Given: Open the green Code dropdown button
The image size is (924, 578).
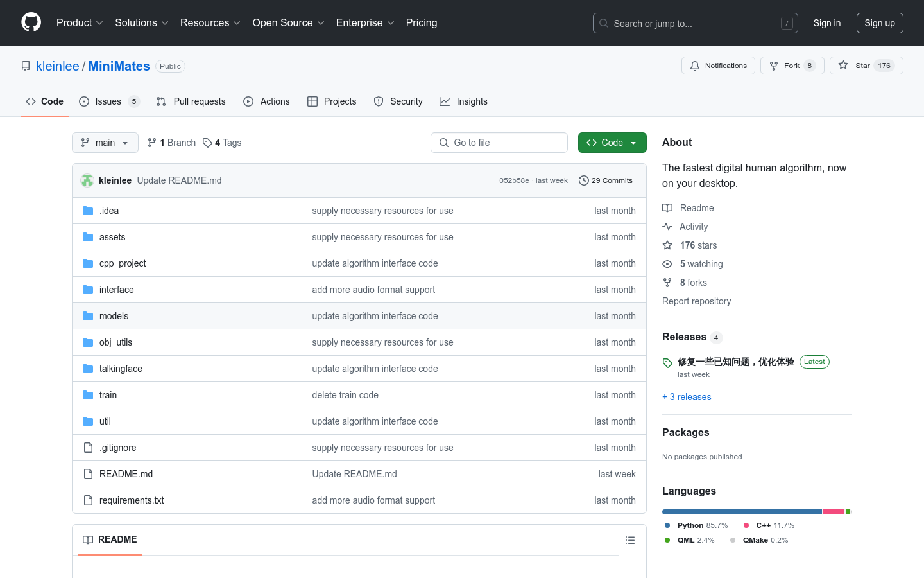Looking at the screenshot, I should 612,143.
